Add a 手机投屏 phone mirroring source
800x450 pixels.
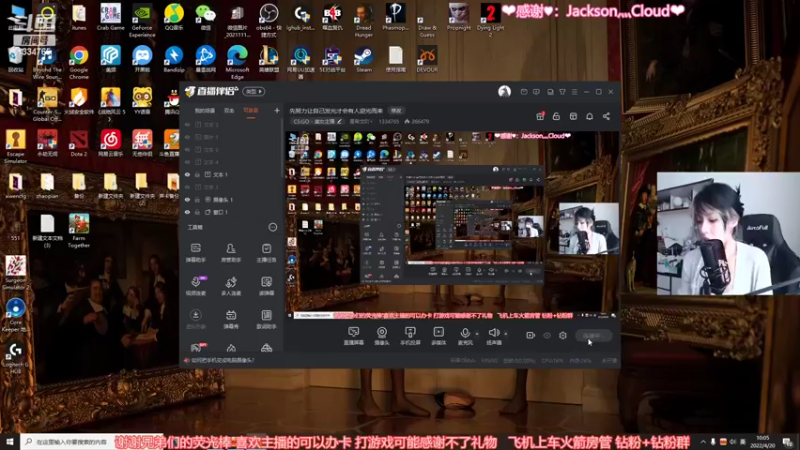[410, 336]
